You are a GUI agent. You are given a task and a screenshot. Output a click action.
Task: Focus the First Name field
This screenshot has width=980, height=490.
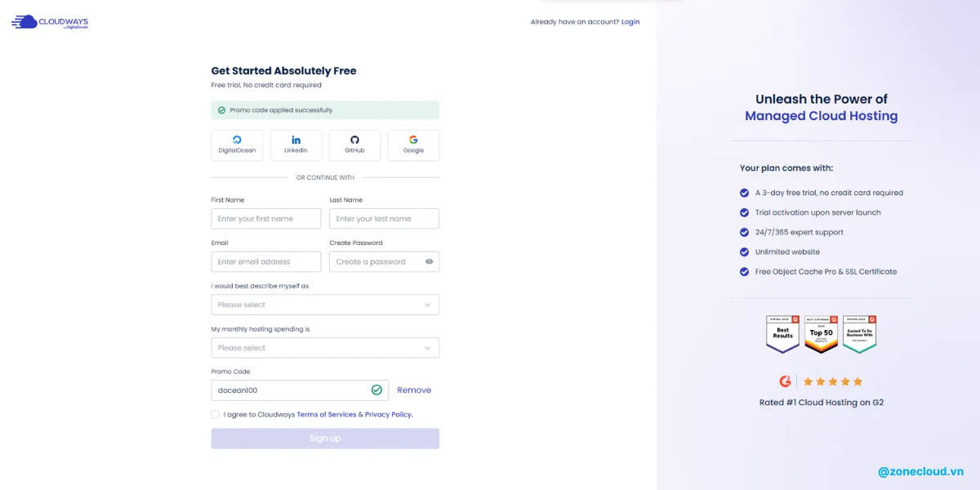(266, 219)
